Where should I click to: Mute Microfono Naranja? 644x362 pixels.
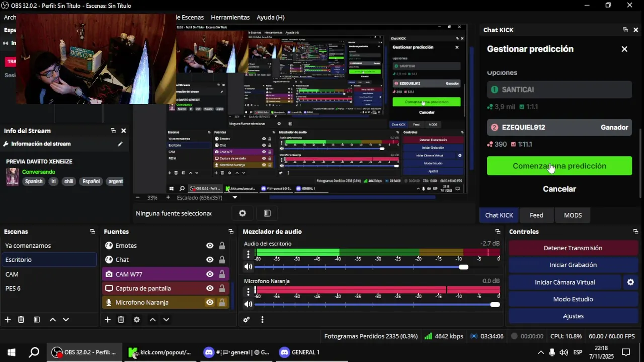coord(248,304)
